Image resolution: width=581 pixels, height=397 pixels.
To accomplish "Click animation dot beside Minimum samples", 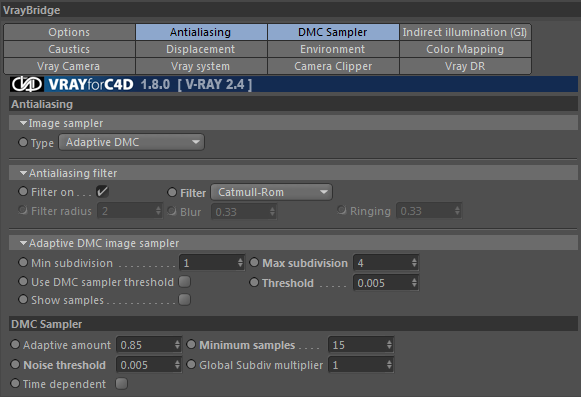I will [191, 344].
